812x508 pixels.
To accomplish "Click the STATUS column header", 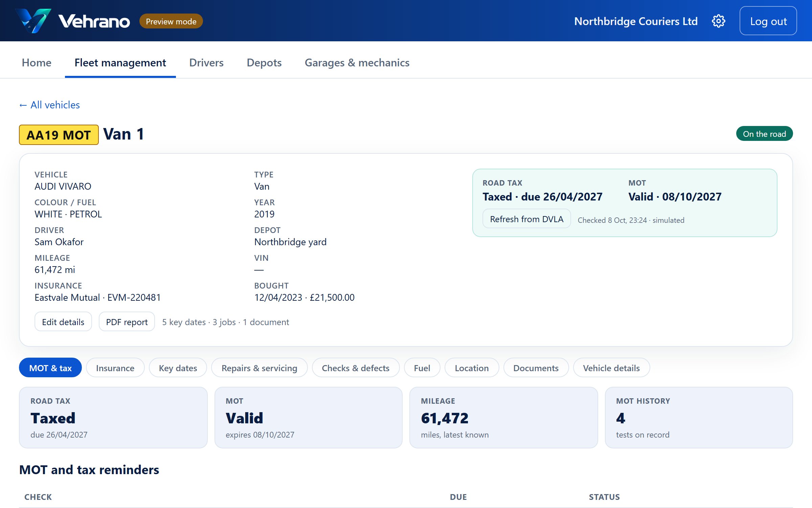I will coord(604,497).
